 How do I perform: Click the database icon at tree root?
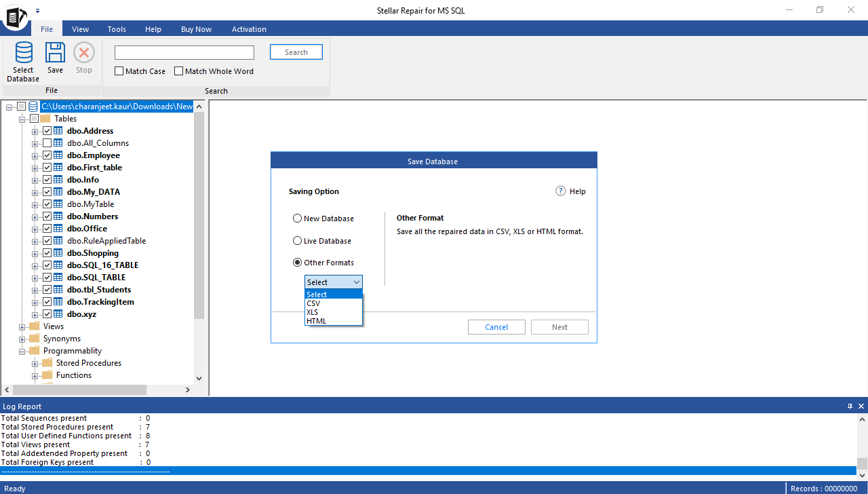coord(33,107)
